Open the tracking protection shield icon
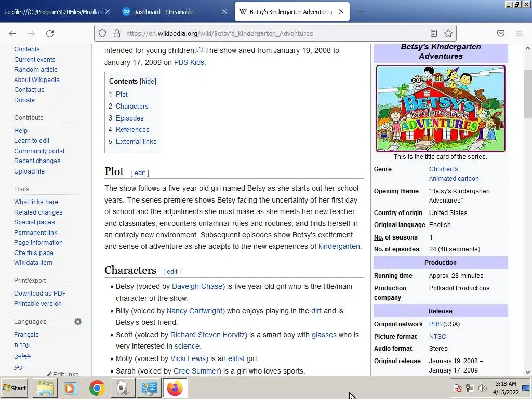532x399 pixels. tap(102, 33)
